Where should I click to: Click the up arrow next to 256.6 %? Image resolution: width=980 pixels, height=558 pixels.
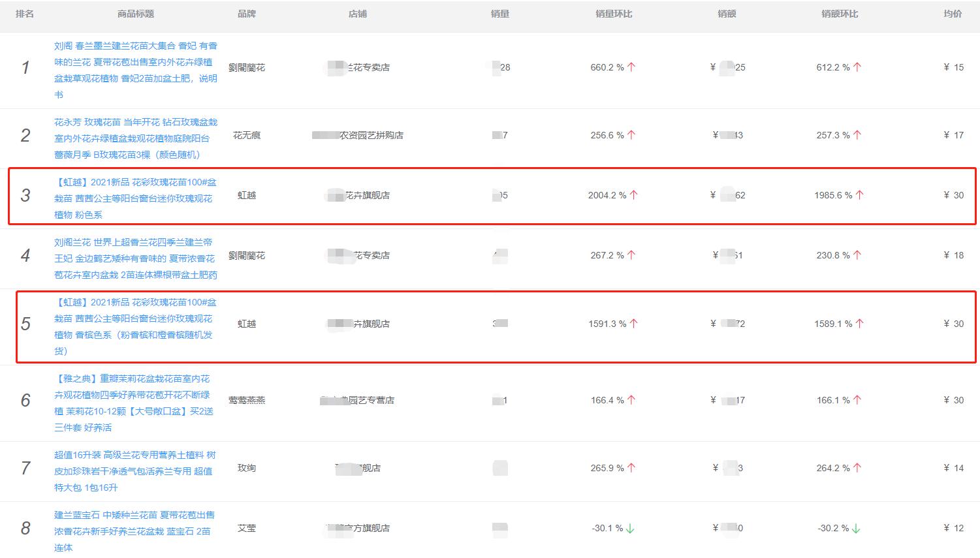point(631,135)
